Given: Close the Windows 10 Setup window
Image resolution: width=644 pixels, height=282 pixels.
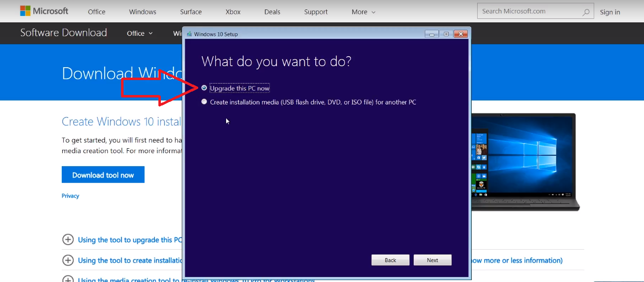Looking at the screenshot, I should [x=461, y=34].
